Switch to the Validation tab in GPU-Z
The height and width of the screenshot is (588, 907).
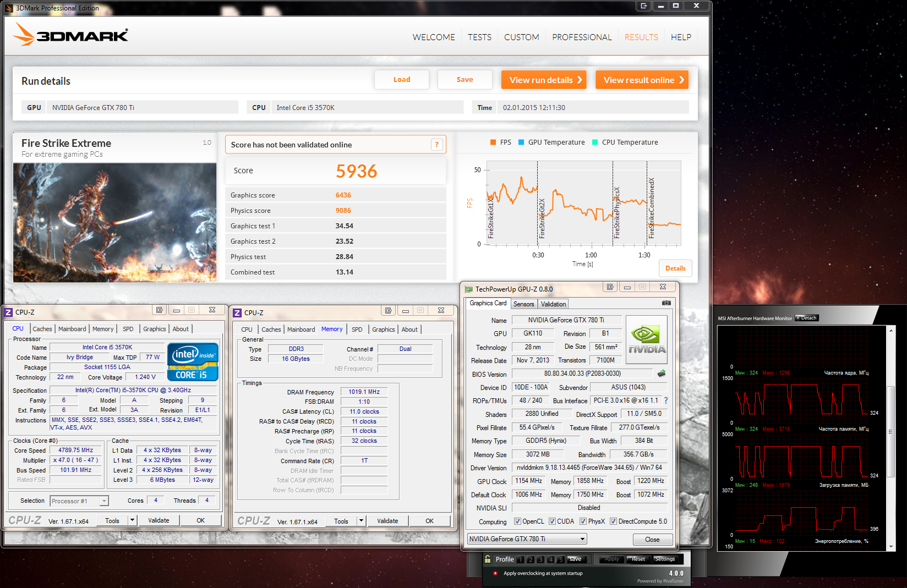553,304
